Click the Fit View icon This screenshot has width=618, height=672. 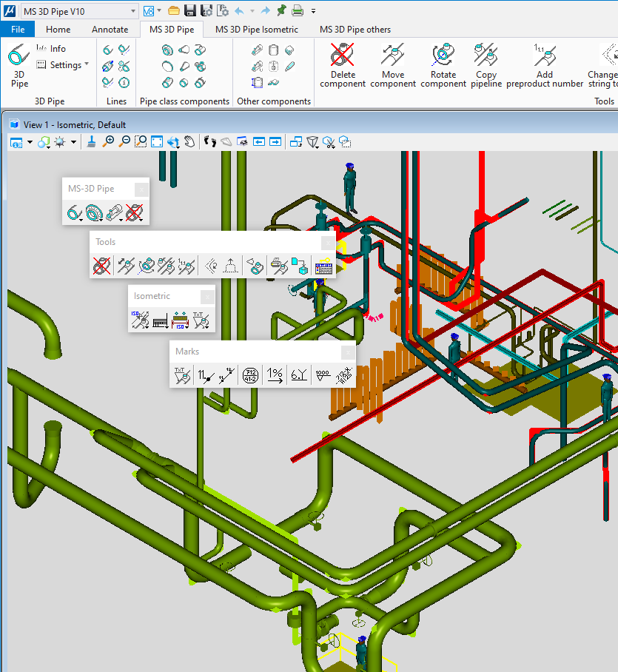click(157, 142)
